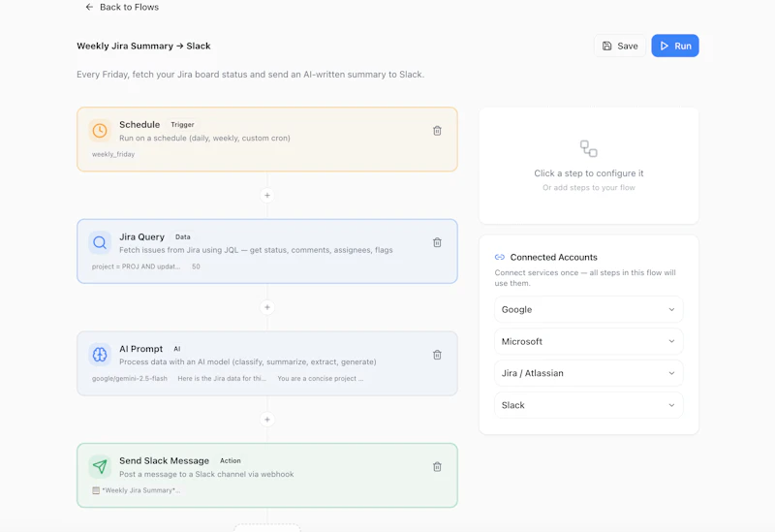Click the 50 limit value on Jira Query

pos(196,266)
